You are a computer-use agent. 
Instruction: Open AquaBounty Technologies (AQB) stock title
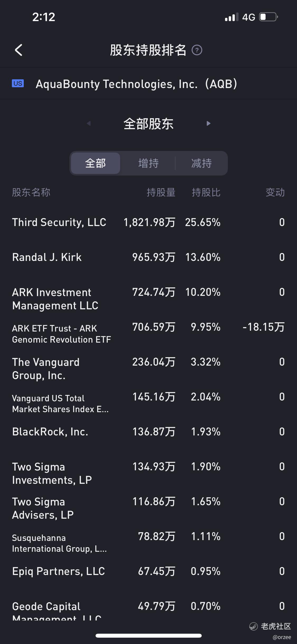tap(136, 84)
